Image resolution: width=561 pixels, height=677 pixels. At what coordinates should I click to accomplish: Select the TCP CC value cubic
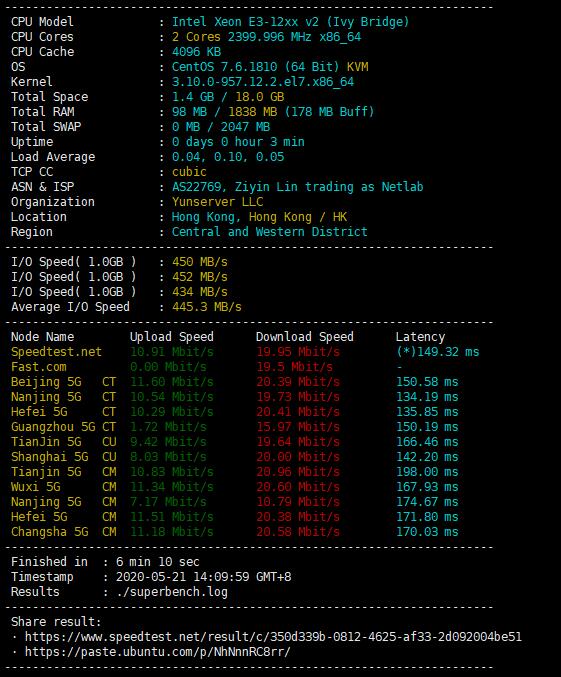point(189,172)
